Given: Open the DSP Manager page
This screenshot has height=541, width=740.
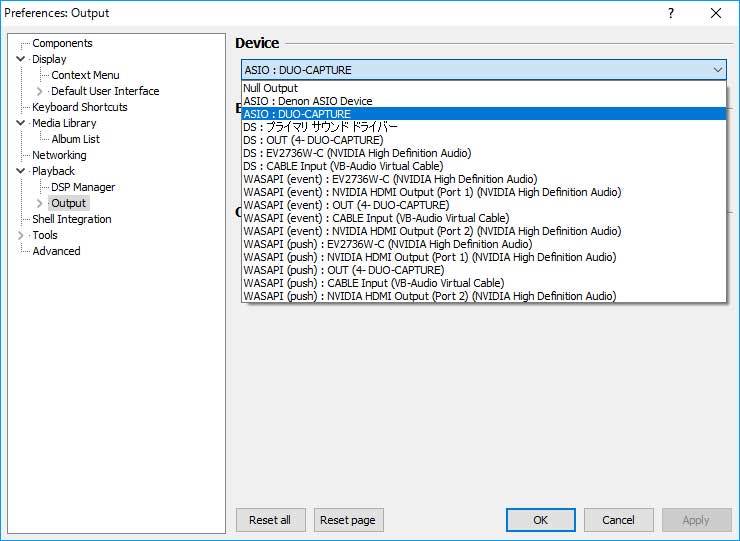Looking at the screenshot, I should point(83,187).
